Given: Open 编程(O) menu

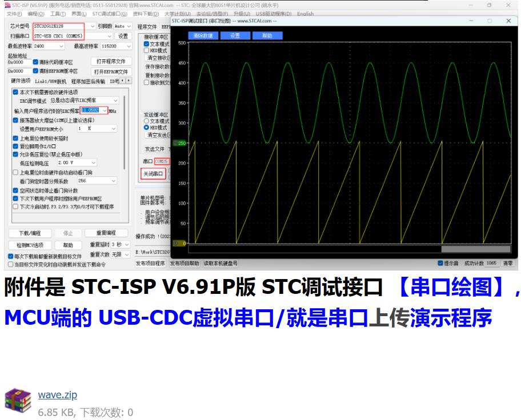Looking at the screenshot, I should point(36,14).
